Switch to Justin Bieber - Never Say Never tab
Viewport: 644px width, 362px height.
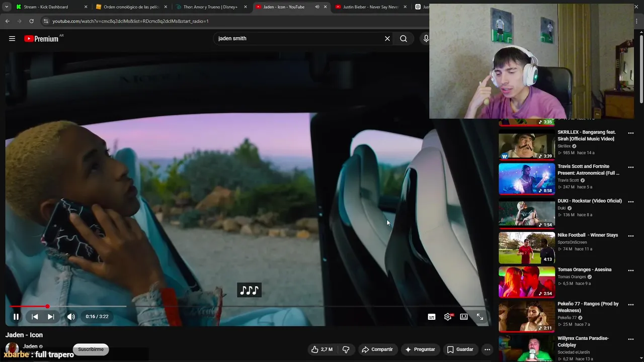371,7
